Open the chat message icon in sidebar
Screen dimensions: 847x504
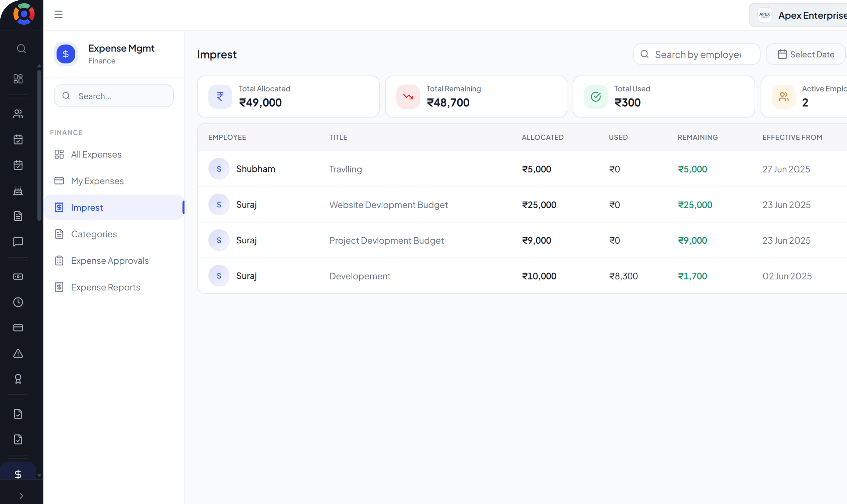[x=18, y=242]
